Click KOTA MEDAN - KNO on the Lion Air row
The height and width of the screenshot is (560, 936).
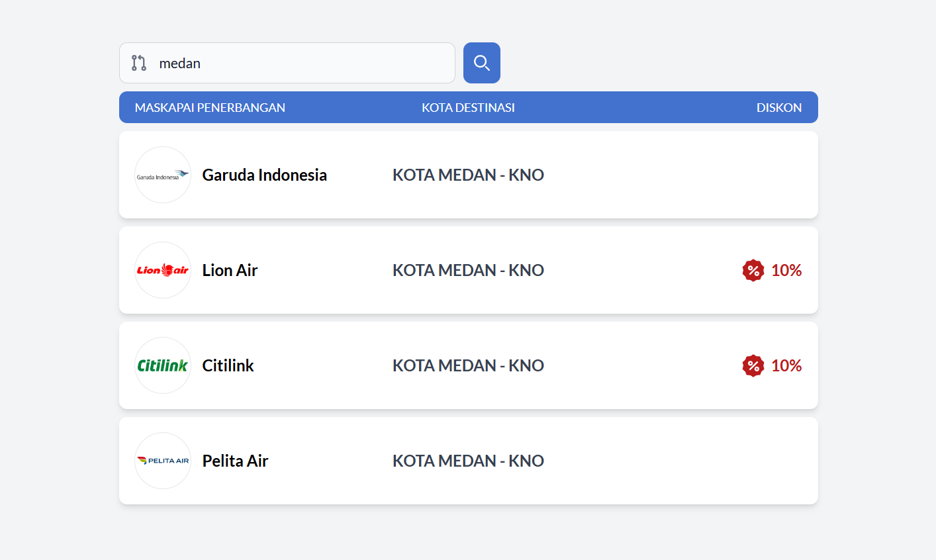pos(468,270)
